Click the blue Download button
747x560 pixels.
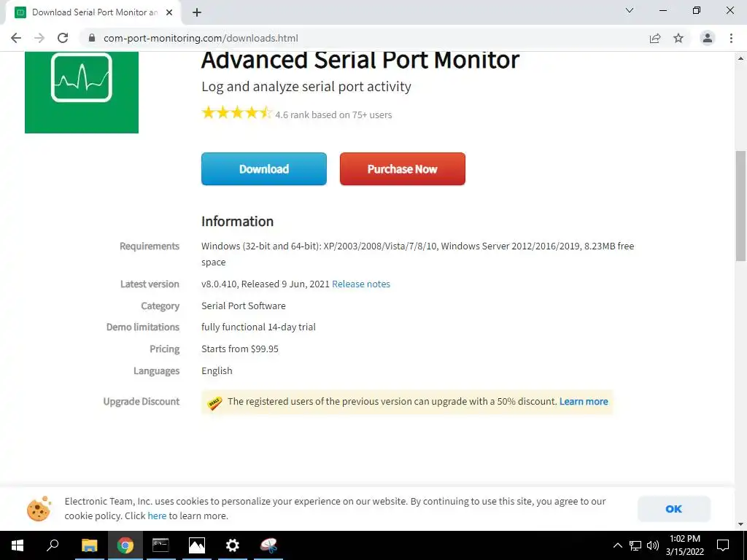pos(264,169)
